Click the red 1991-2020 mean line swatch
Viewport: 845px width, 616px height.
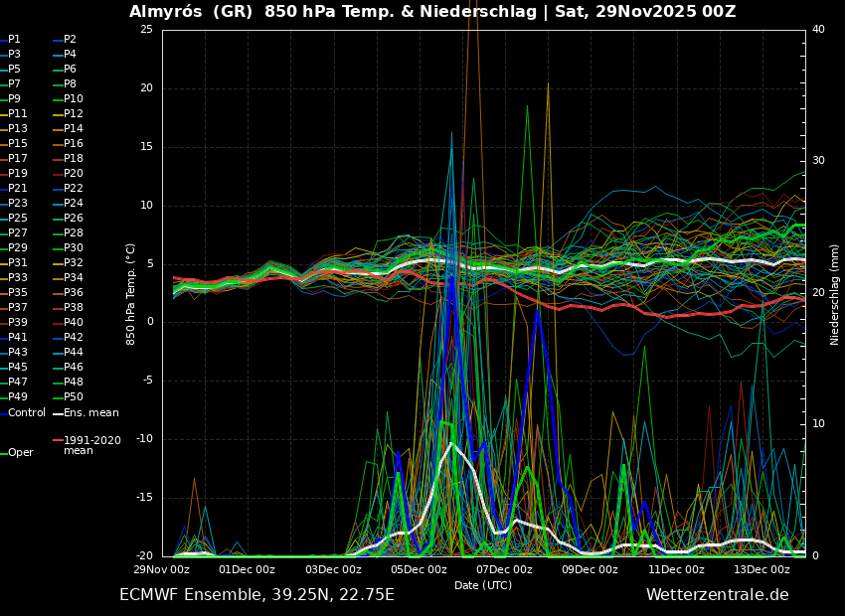58,440
